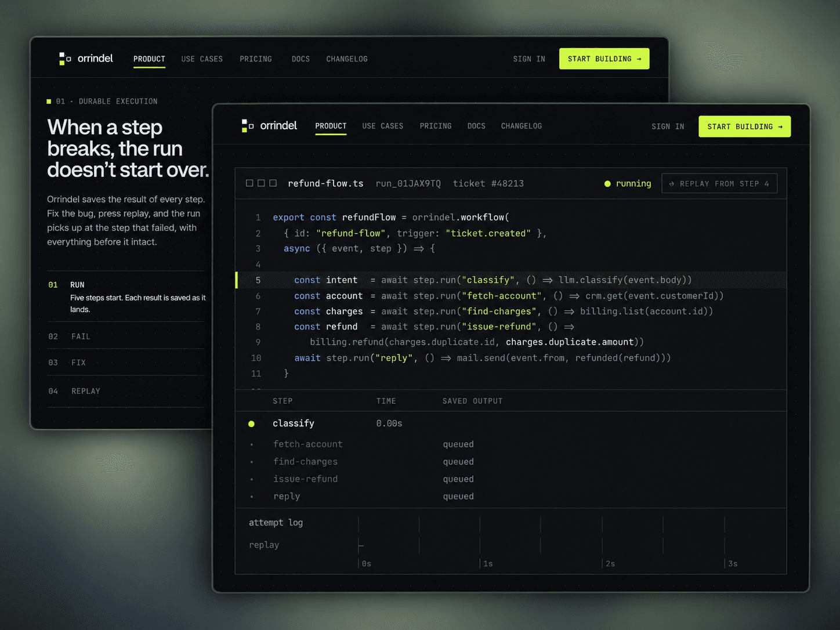
Task: Open Product in the back window nav
Action: click(x=149, y=59)
